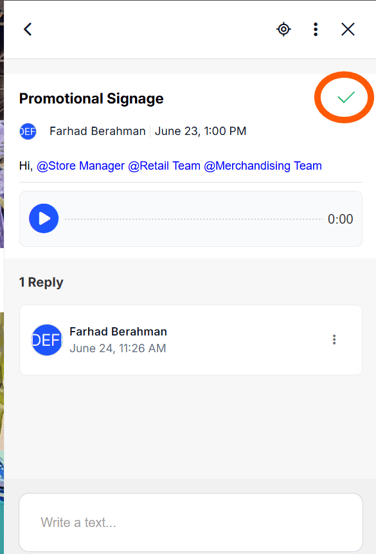
Task: Play the voice note recording
Action: [44, 218]
